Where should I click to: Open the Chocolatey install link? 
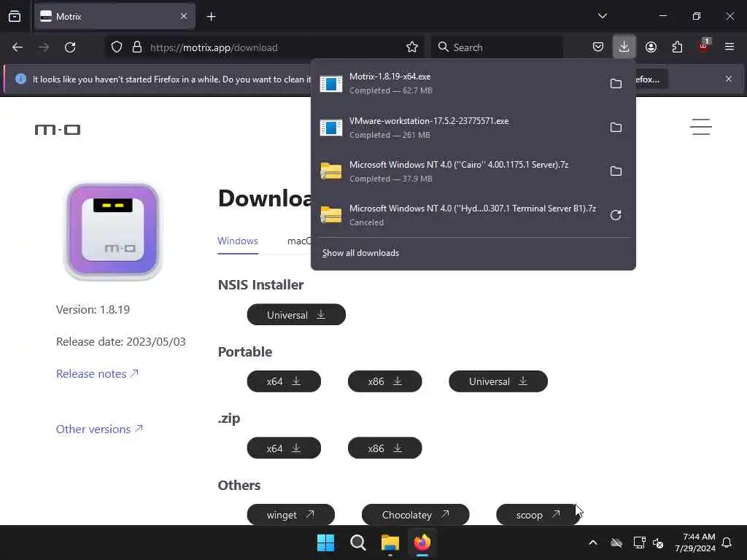click(x=415, y=515)
